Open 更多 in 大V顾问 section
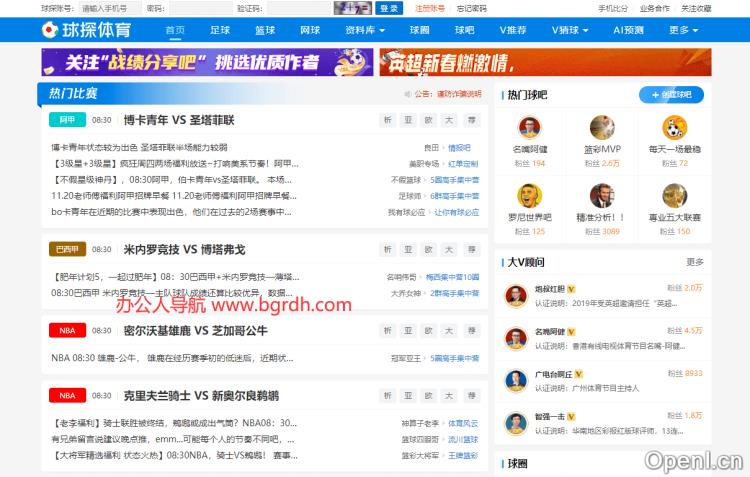This screenshot has height=477, width=750. [x=695, y=262]
